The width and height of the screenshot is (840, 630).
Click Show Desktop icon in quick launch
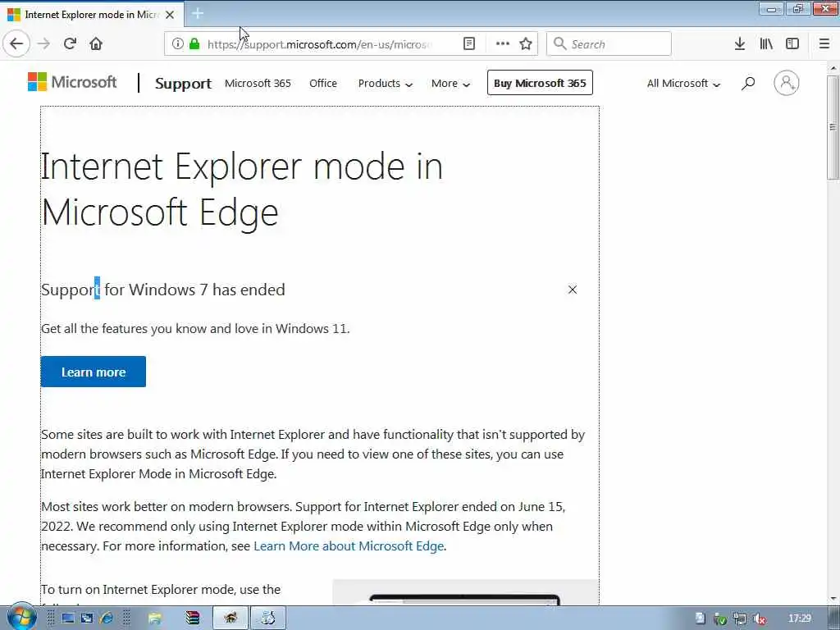click(x=68, y=619)
